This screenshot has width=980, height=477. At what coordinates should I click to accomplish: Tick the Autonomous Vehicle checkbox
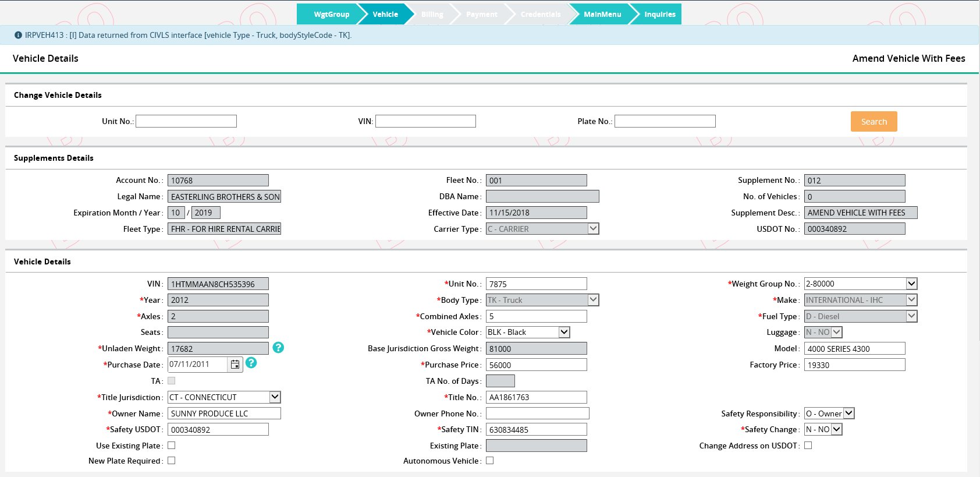[489, 461]
